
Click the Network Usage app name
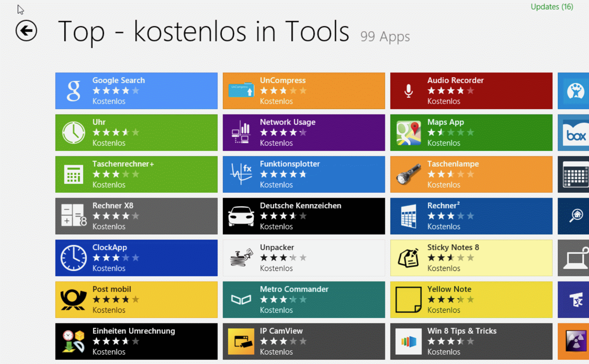click(287, 122)
